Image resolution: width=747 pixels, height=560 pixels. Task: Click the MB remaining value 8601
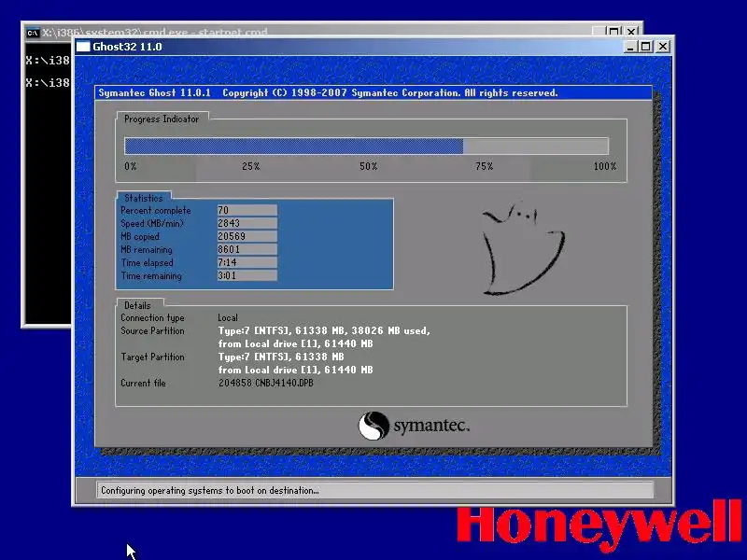click(x=247, y=249)
